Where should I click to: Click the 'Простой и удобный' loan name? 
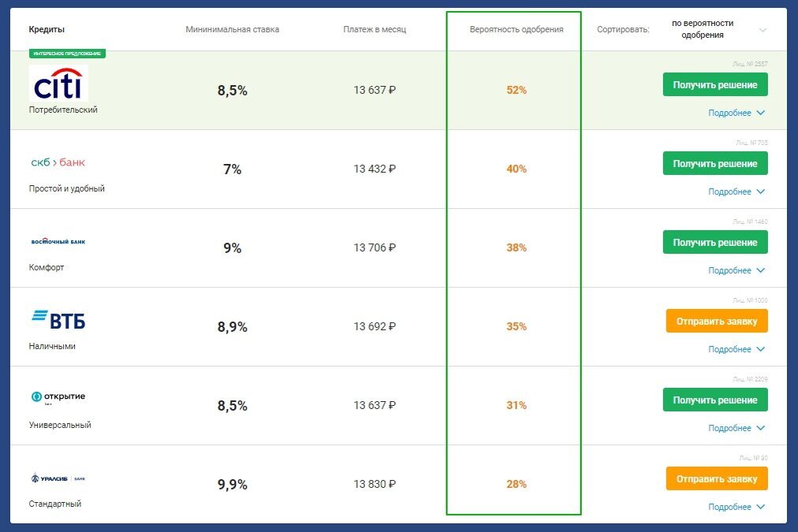click(67, 188)
